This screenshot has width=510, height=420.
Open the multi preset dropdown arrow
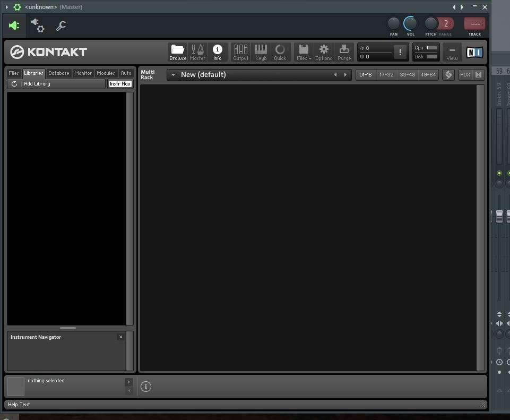pos(174,74)
